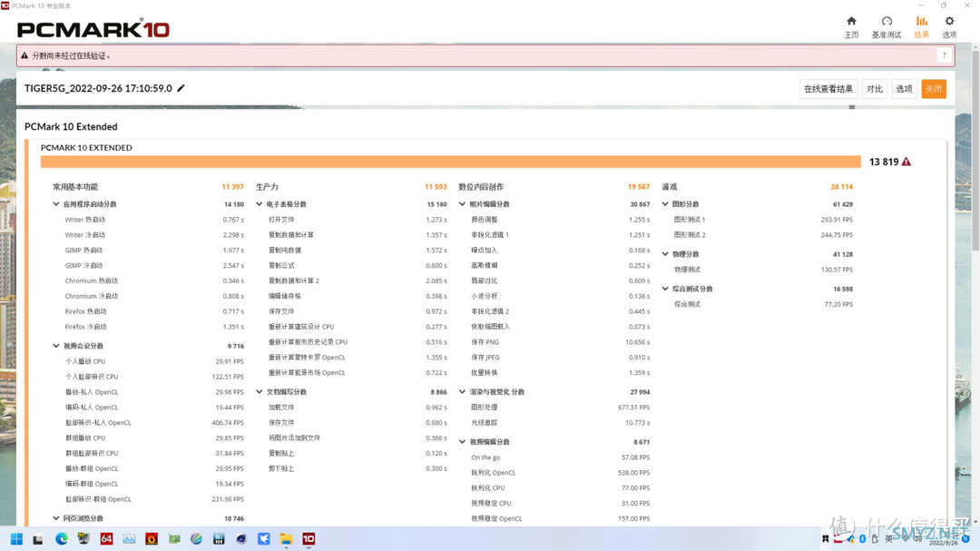Click the pencil icon to rename result
This screenshot has height=551, width=980.
click(x=181, y=88)
